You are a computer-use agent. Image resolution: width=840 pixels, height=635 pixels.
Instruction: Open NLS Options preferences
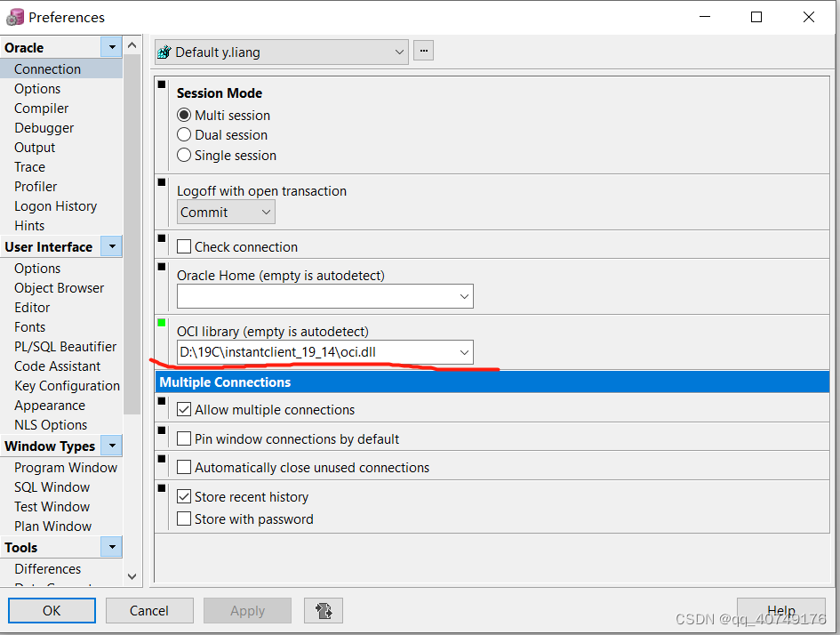(51, 424)
